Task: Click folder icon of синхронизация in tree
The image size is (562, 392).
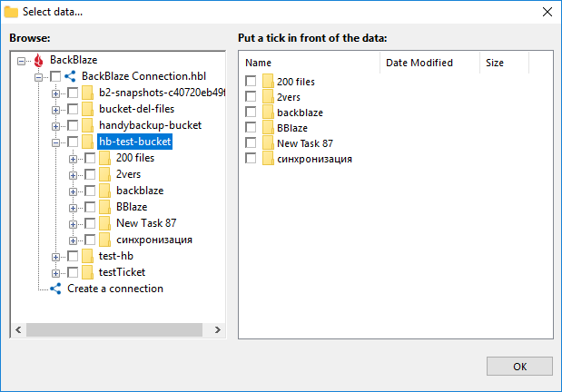Action: point(104,240)
